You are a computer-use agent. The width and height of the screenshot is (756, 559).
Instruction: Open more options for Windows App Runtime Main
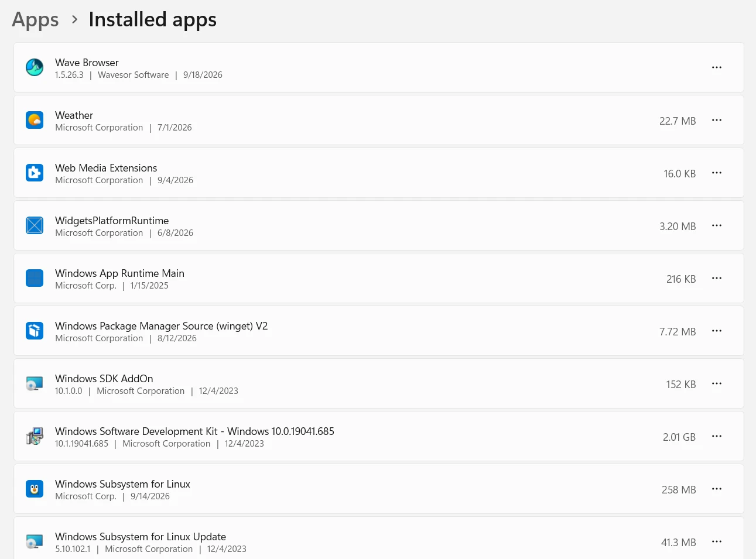click(717, 278)
